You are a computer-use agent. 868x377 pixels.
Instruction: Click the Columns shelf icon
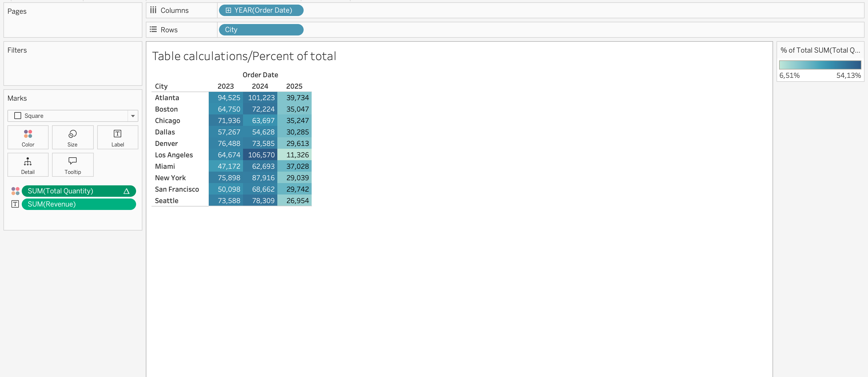point(153,11)
